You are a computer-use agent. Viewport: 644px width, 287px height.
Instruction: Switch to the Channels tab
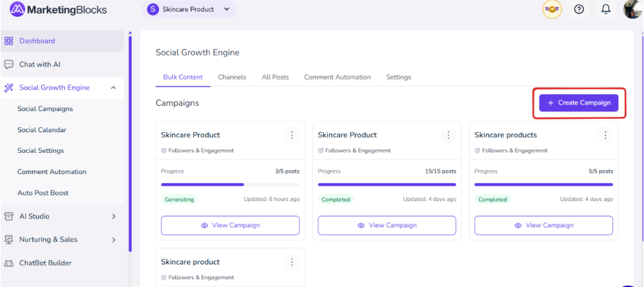(232, 77)
